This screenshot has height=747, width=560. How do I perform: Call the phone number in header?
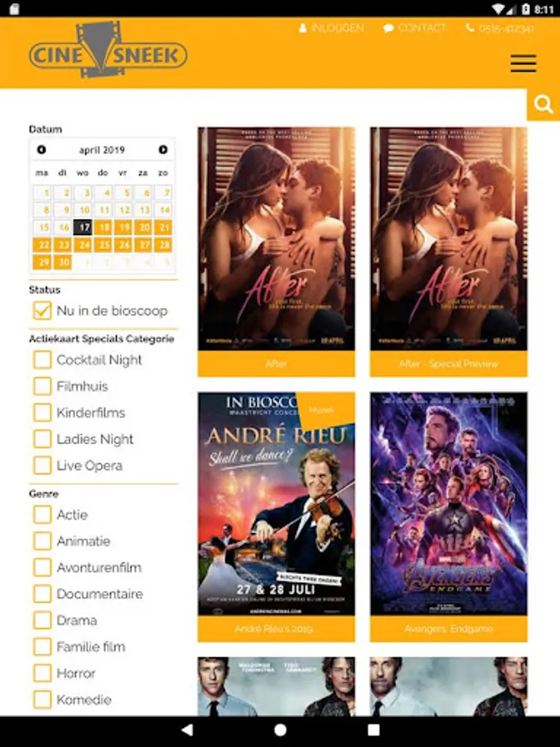coord(499,28)
